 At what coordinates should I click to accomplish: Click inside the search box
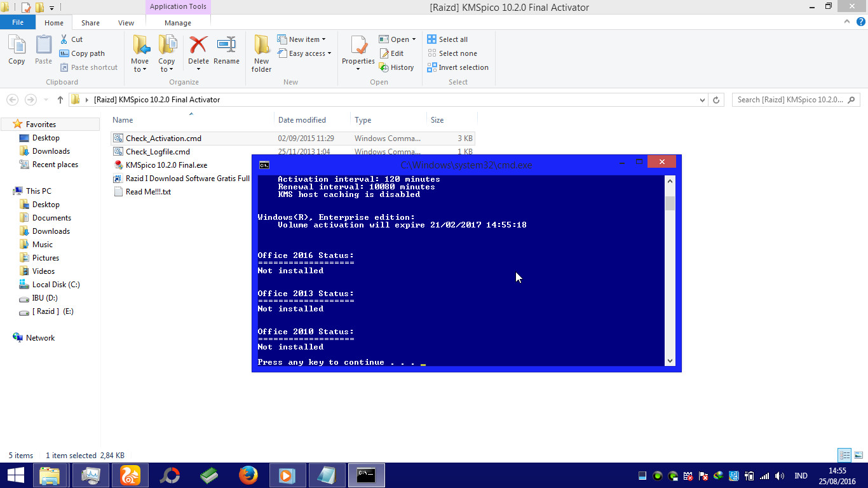coord(791,100)
